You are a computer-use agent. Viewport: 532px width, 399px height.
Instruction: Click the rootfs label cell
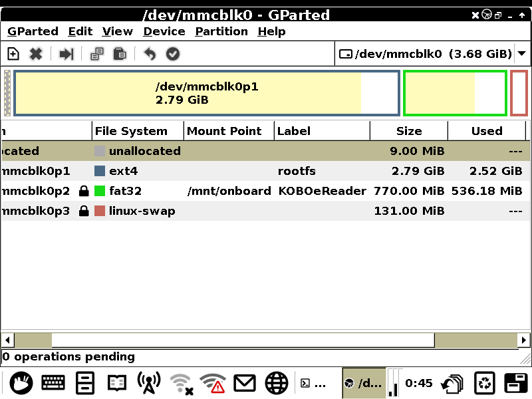coord(297,171)
